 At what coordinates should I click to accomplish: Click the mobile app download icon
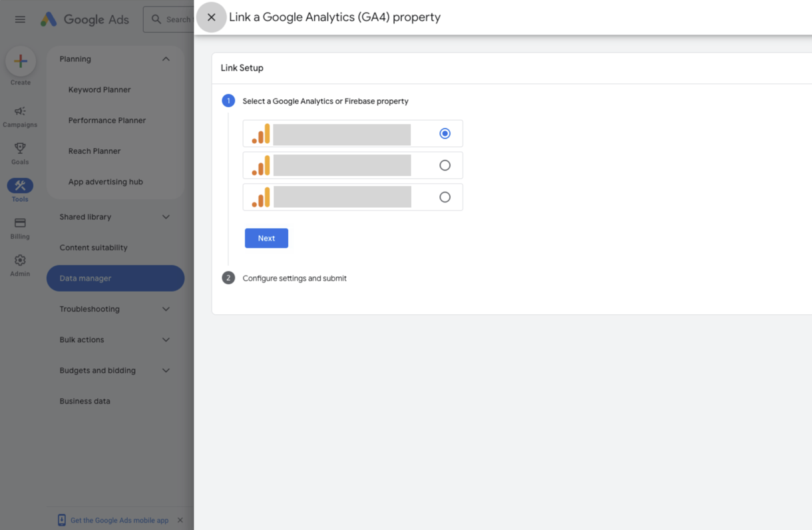(x=61, y=520)
